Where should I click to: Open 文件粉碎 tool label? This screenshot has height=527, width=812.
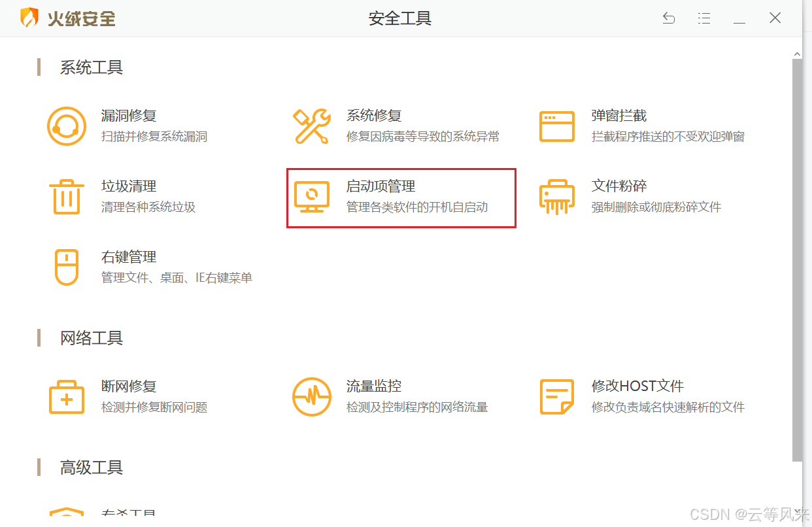tap(619, 186)
